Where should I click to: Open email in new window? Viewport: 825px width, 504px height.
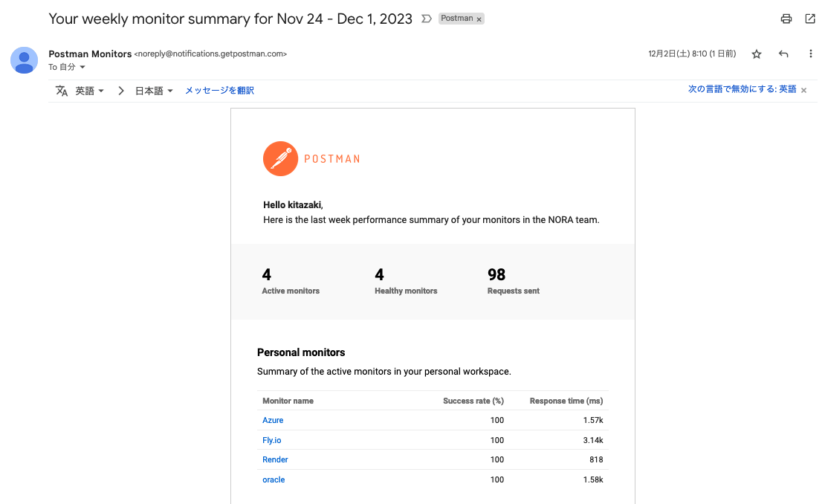coord(810,19)
